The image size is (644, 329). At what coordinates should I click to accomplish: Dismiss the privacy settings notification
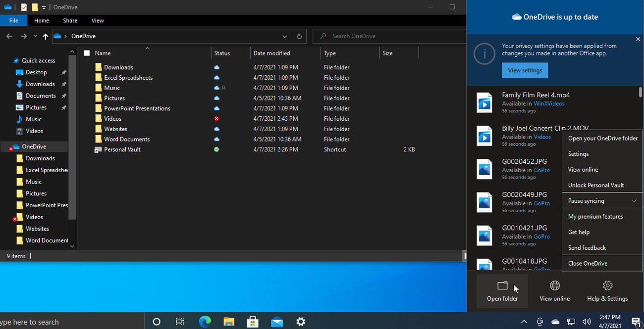(638, 39)
